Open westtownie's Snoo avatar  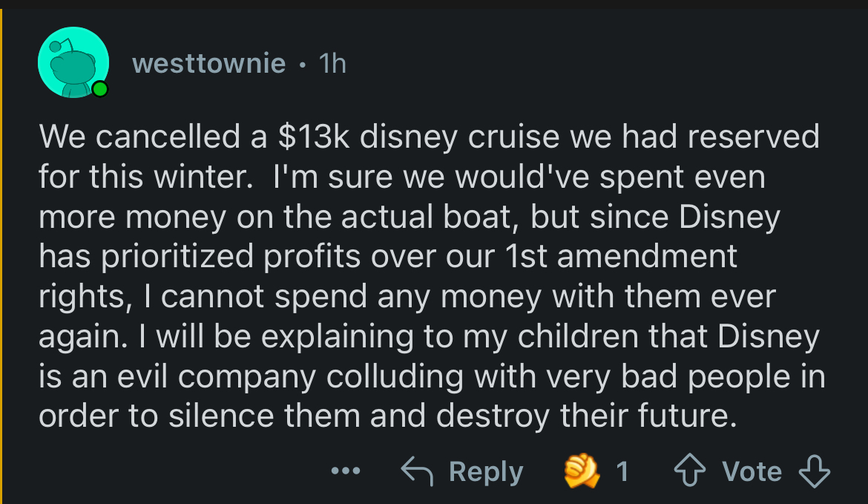click(x=73, y=62)
